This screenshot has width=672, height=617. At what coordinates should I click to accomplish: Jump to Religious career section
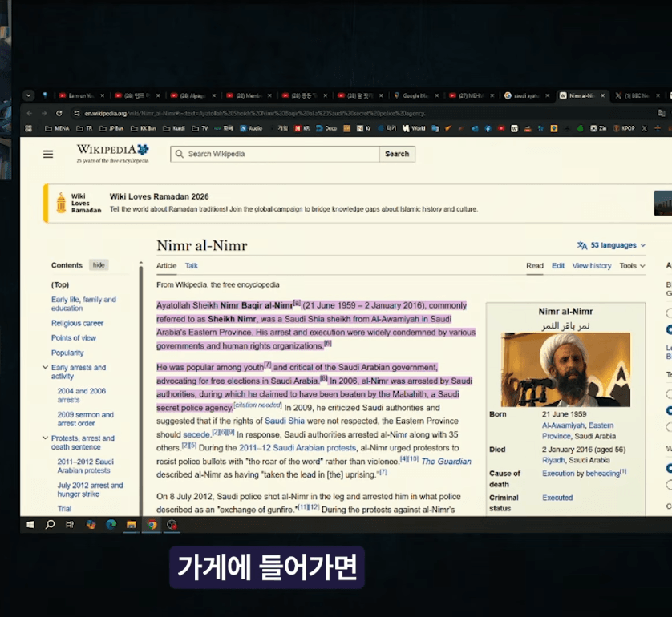(77, 323)
